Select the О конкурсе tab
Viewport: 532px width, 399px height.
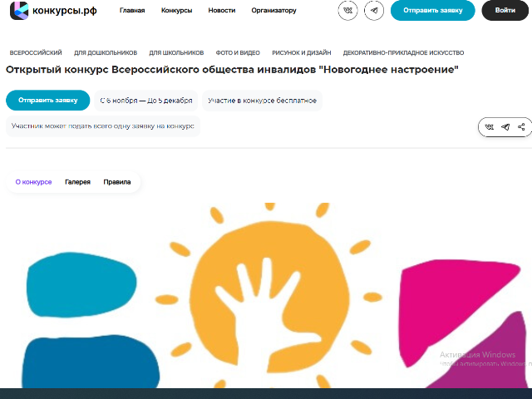tap(33, 182)
